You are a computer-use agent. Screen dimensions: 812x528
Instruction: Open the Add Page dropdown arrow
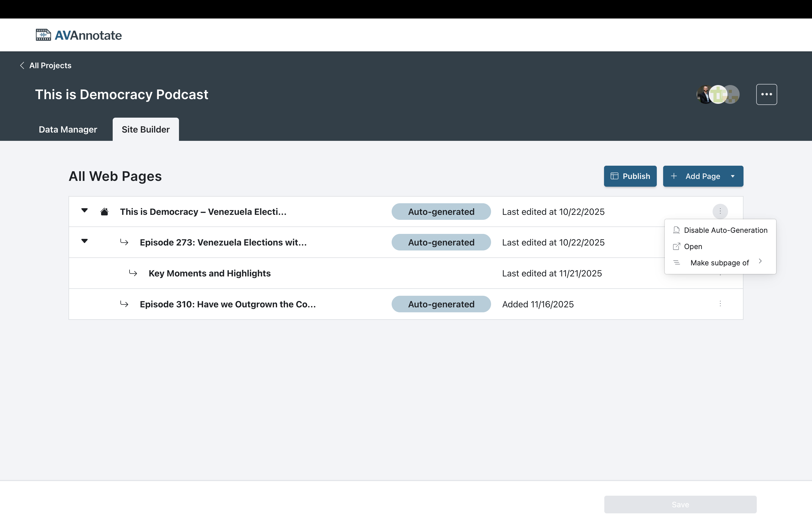tap(732, 176)
